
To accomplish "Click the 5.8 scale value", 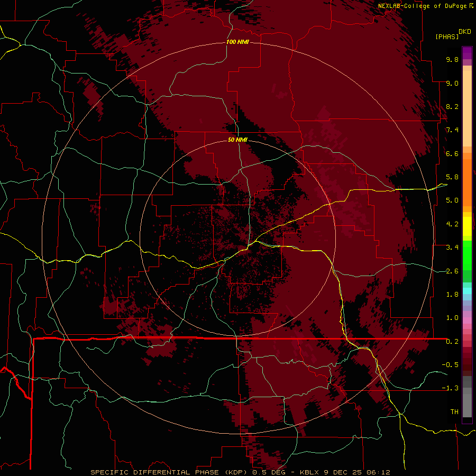I will point(452,177).
